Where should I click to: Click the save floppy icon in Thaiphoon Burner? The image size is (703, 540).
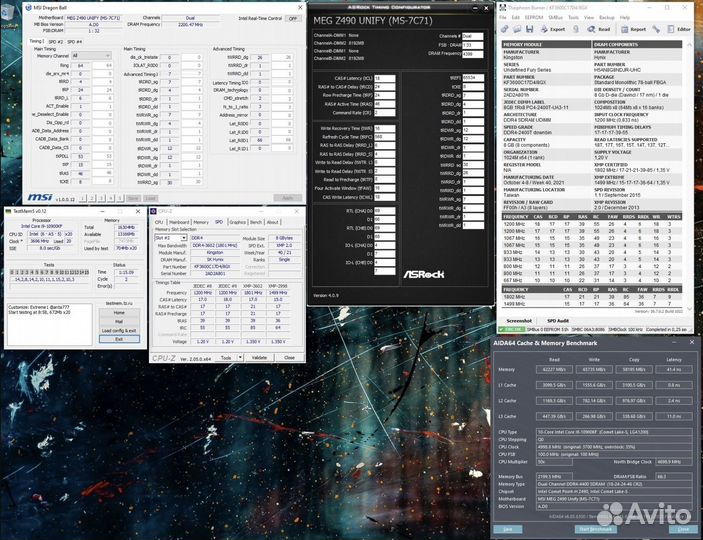click(529, 29)
